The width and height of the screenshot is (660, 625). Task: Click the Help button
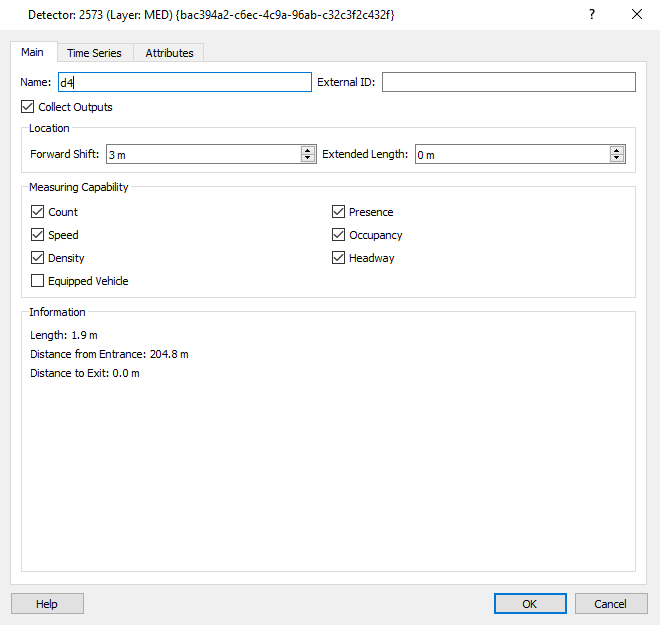pos(47,604)
